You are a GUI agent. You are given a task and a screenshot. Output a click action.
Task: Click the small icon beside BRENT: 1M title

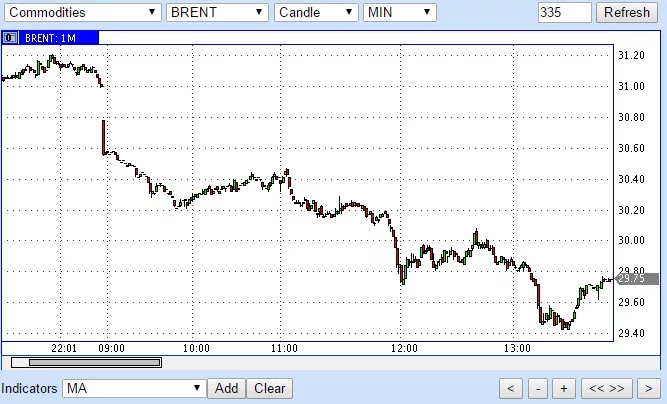click(x=10, y=38)
